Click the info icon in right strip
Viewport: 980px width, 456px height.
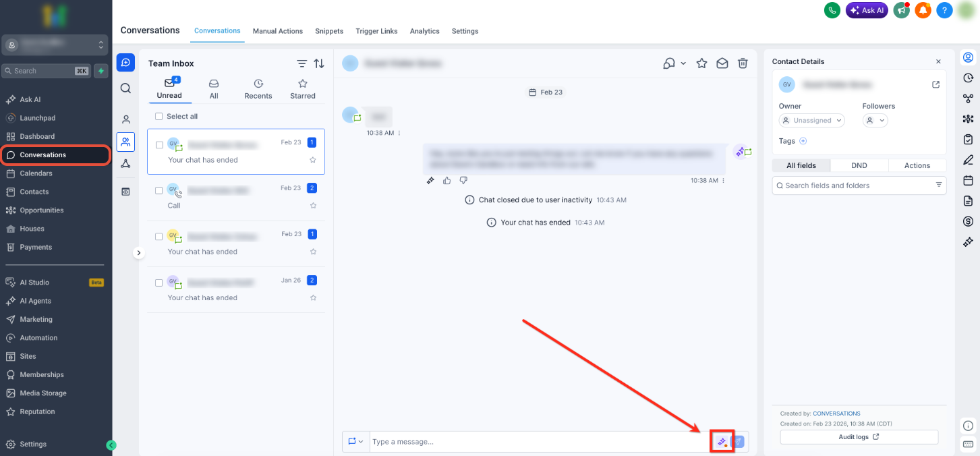point(969,425)
